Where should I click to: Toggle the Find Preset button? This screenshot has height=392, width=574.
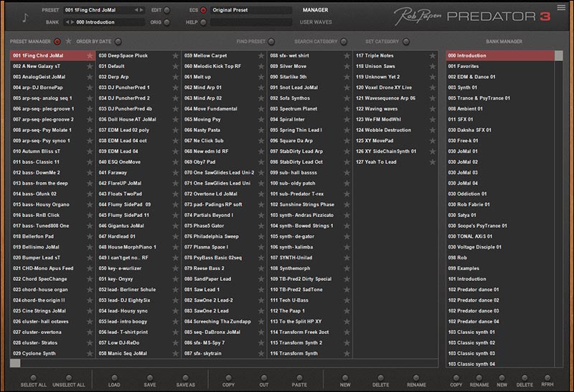(271, 42)
